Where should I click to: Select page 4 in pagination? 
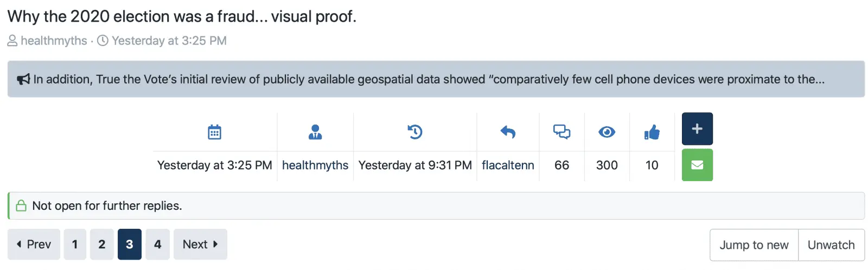158,245
